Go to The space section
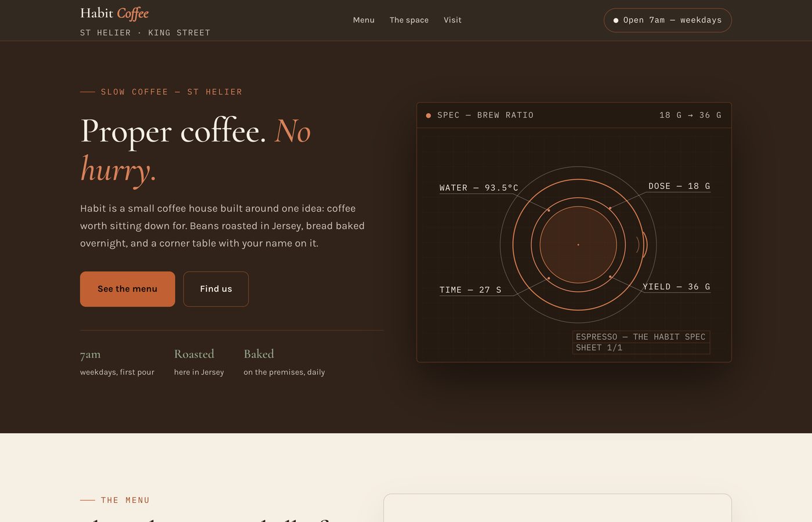Viewport: 812px width, 522px height. (409, 20)
